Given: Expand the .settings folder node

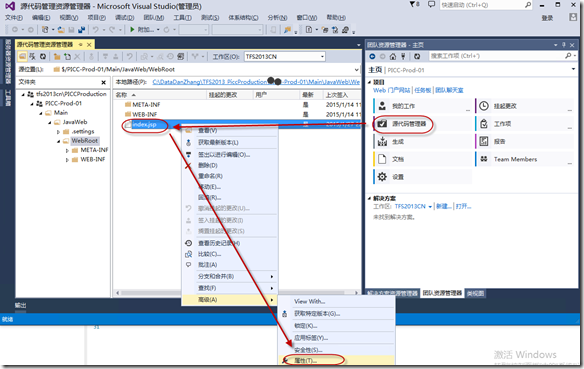Looking at the screenshot, I should 58,131.
